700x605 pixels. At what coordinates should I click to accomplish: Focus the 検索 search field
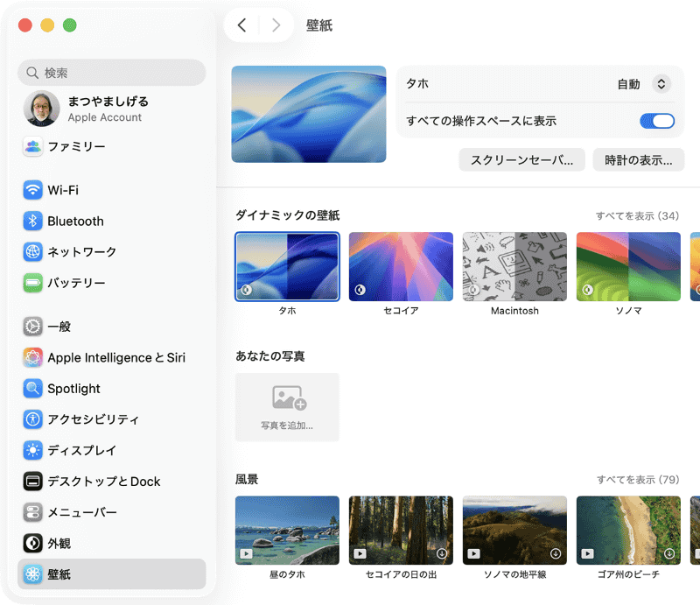tap(112, 73)
